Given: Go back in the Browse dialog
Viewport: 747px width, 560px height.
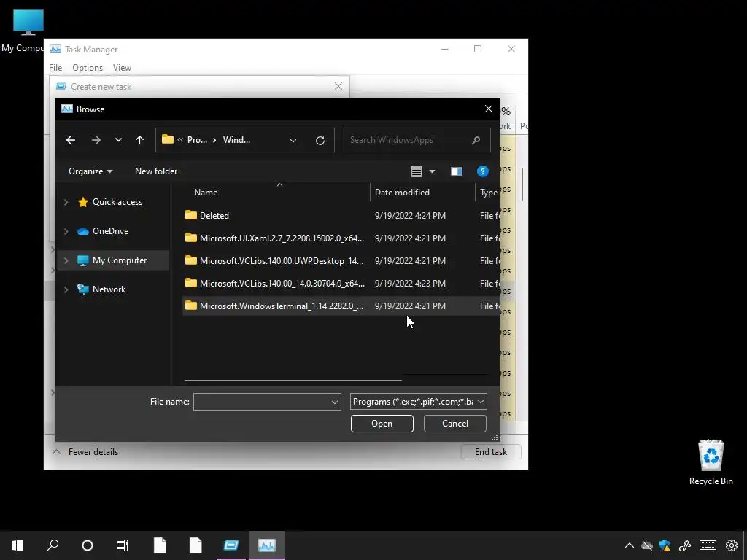Looking at the screenshot, I should pyautogui.click(x=71, y=140).
